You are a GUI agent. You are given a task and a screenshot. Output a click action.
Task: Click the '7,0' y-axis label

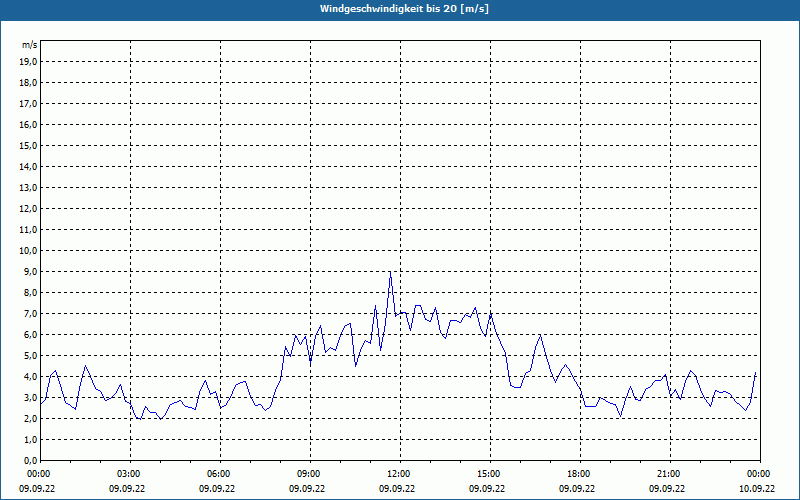coord(31,313)
